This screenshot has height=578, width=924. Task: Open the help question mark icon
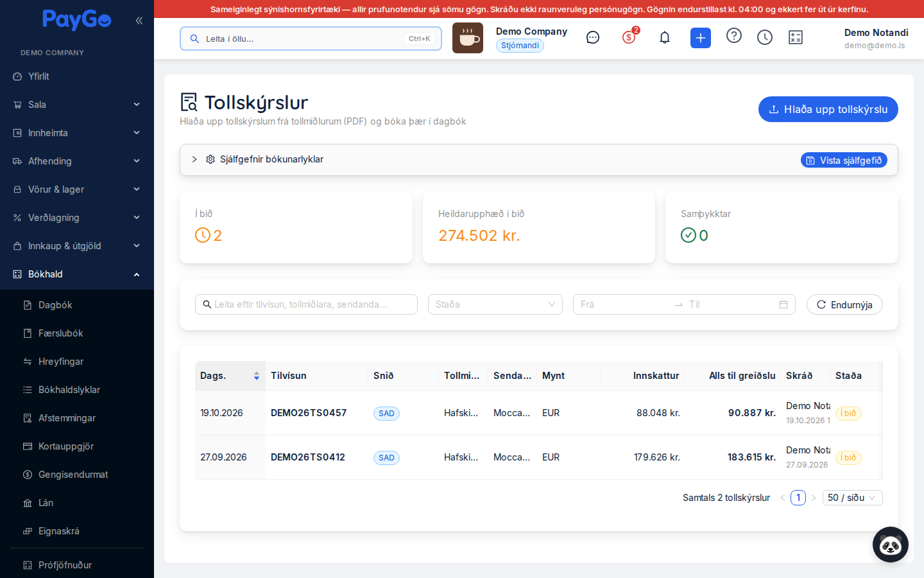(734, 36)
